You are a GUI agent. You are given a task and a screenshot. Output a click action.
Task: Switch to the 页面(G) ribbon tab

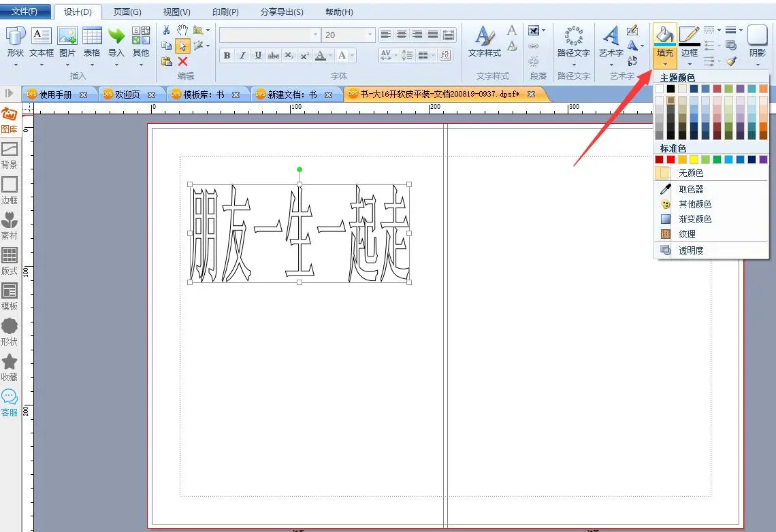pyautogui.click(x=127, y=12)
